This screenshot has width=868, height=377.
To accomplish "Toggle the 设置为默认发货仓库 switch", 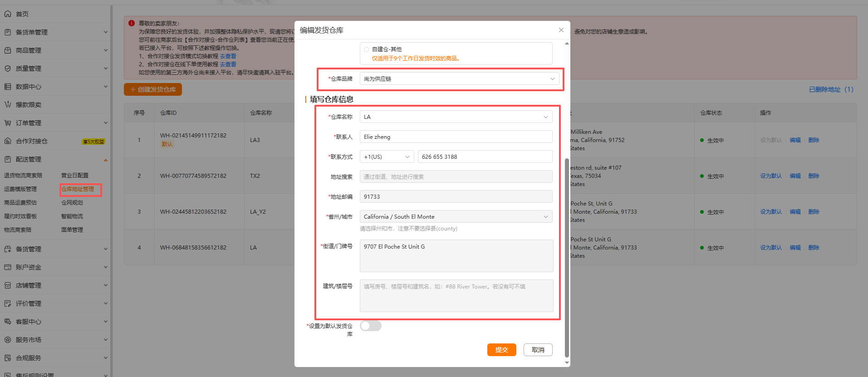I will (x=371, y=326).
